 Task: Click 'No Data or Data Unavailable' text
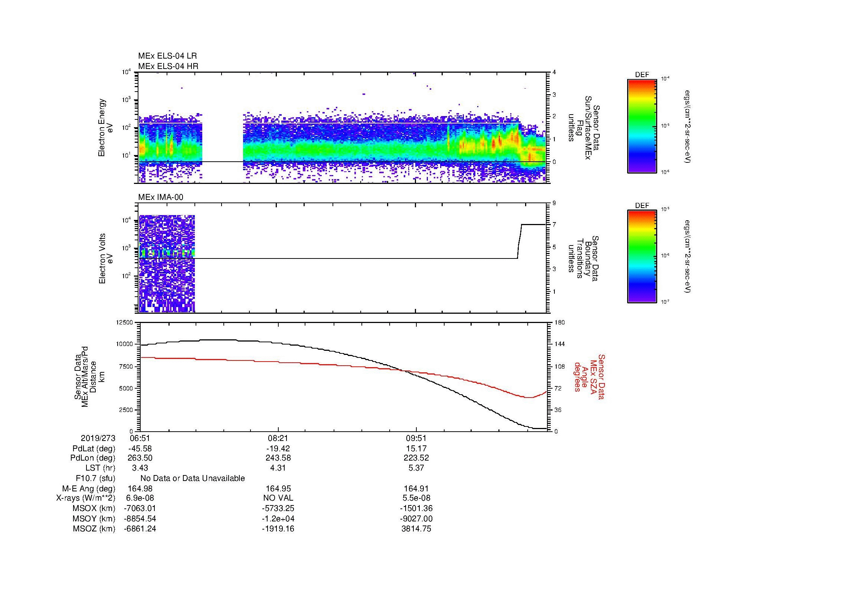[193, 478]
